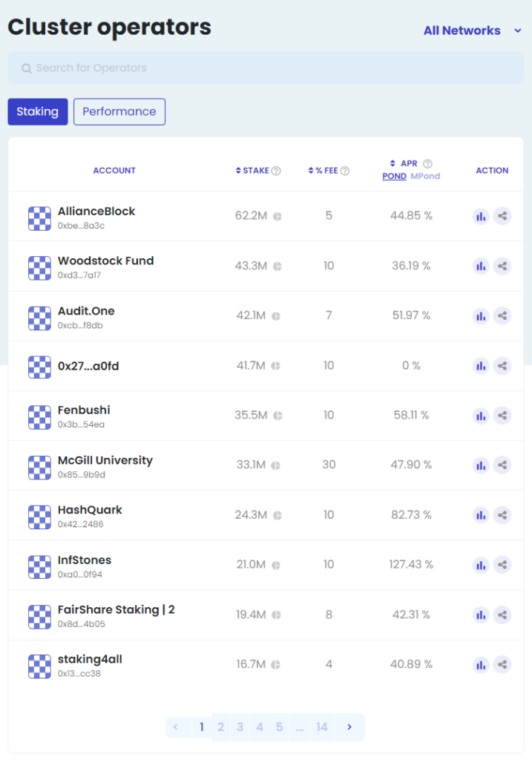This screenshot has height=760, width=532.
Task: Click McGill University share icon
Action: 502,465
